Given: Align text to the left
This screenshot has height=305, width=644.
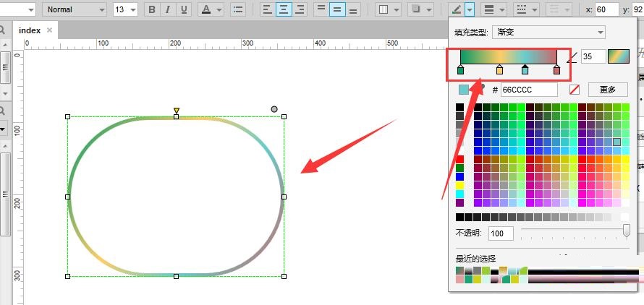Looking at the screenshot, I should click(268, 9).
